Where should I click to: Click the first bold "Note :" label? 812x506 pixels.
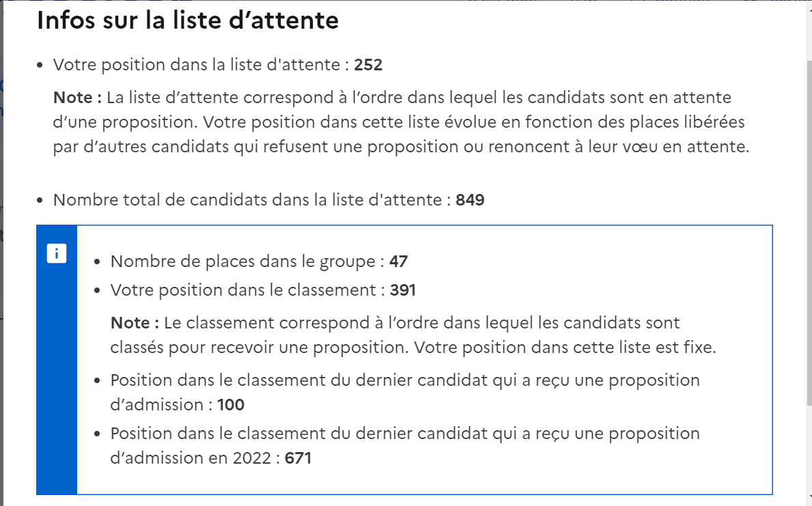click(x=77, y=98)
